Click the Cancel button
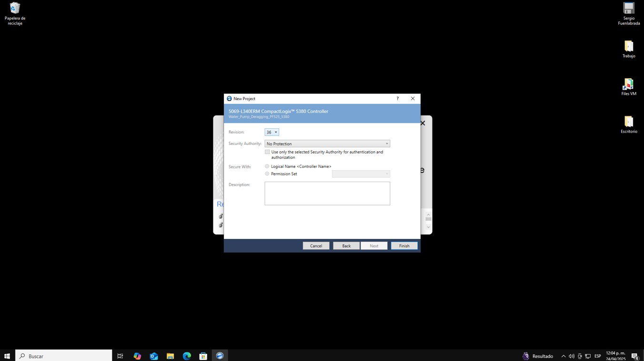The height and width of the screenshot is (361, 644). click(x=316, y=246)
